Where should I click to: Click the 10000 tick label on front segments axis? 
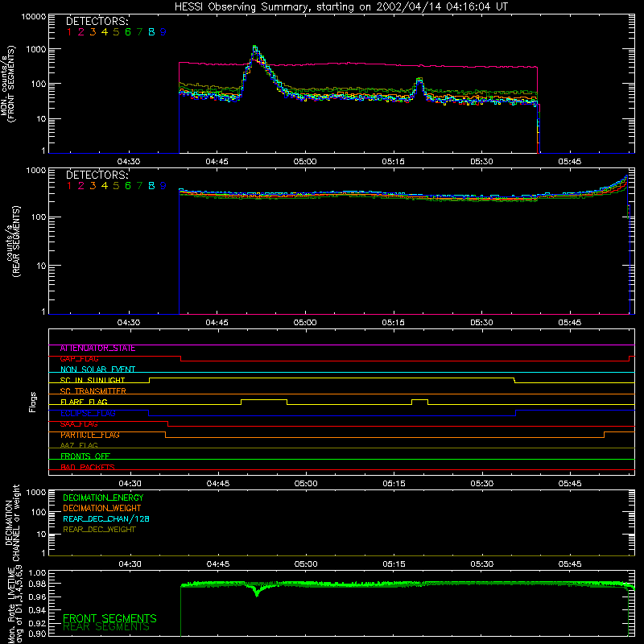(x=34, y=17)
